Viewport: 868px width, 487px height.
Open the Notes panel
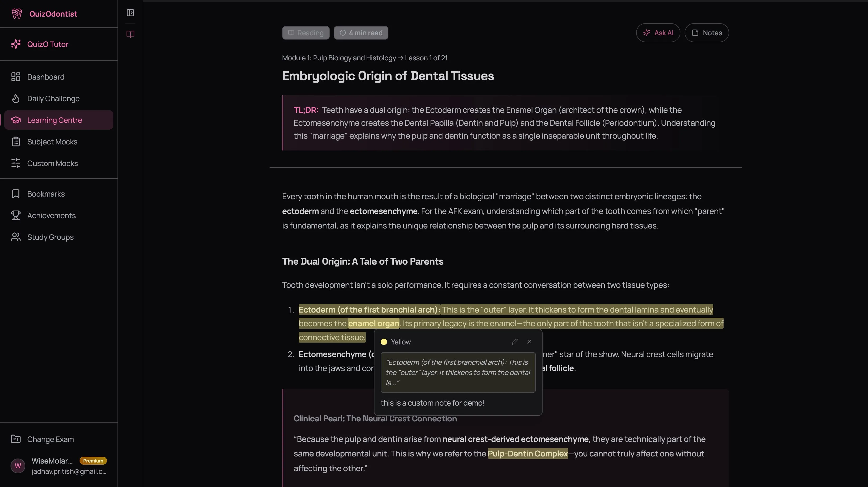click(706, 33)
